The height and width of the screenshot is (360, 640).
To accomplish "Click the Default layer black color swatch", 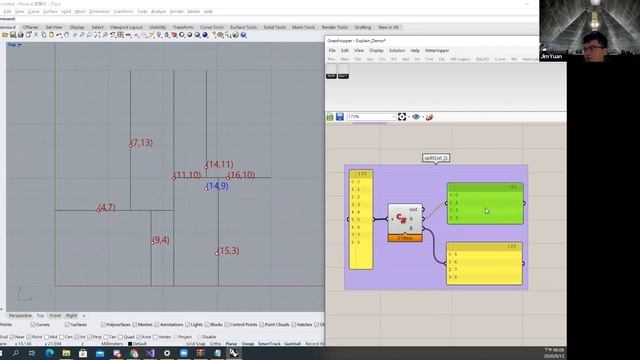I will [130, 344].
